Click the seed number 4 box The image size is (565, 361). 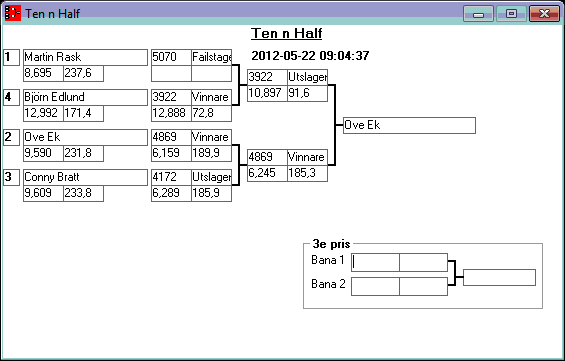(12, 98)
